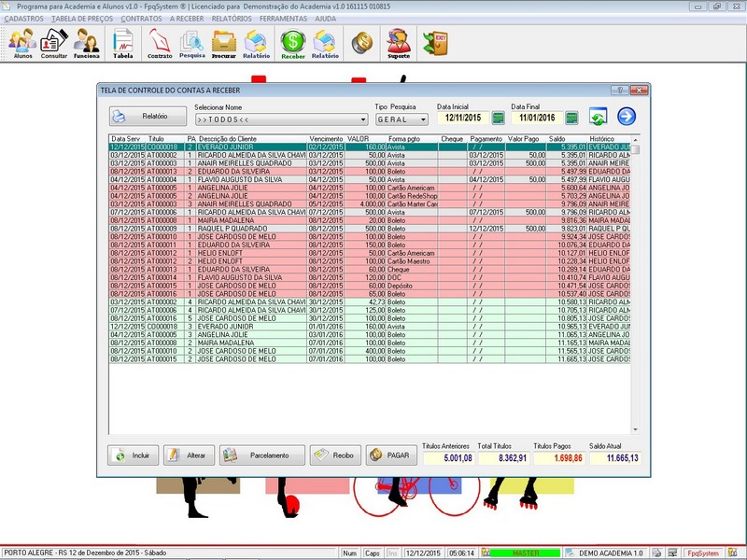Open the A RECEBER menu
The width and height of the screenshot is (747, 560).
[x=187, y=19]
